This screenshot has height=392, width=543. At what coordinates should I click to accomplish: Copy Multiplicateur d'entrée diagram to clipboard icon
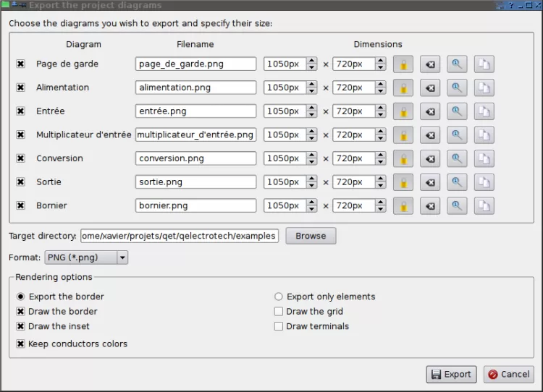click(484, 135)
